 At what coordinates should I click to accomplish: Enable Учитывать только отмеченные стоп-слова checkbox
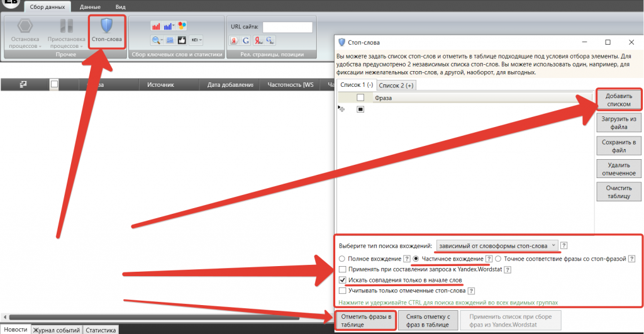point(342,291)
